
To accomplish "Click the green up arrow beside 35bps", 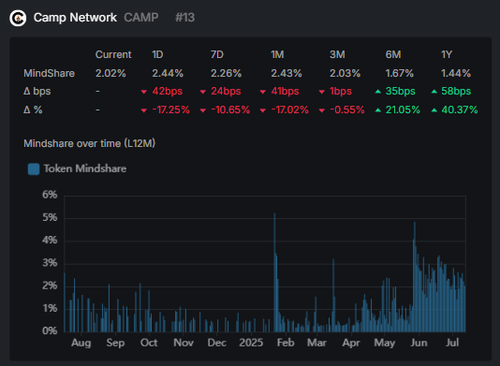I will (x=378, y=91).
